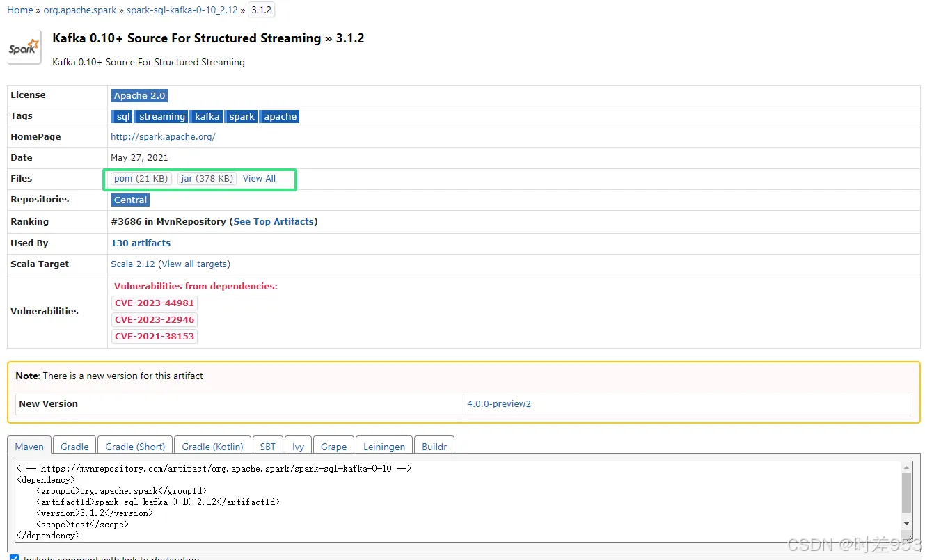
Task: Click the code snippet scrollbar down arrow
Action: click(907, 525)
